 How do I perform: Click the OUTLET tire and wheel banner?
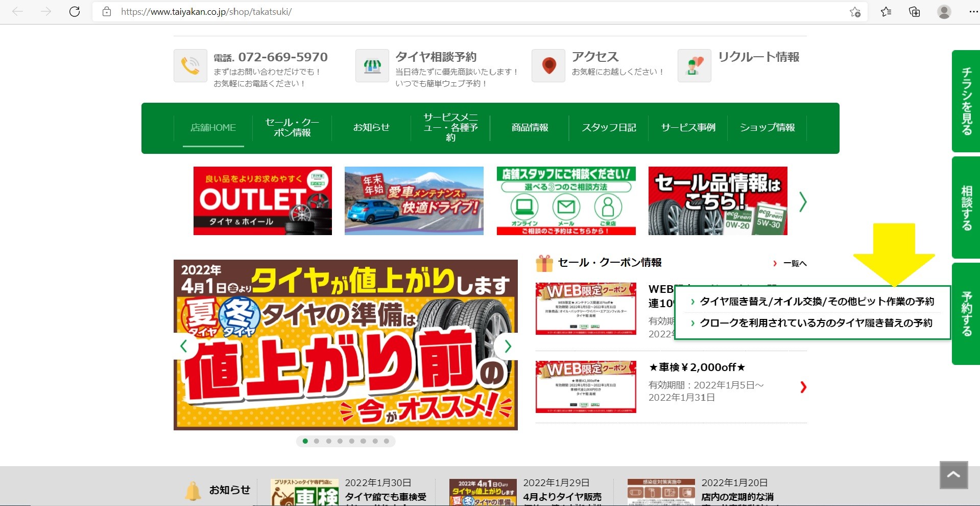pos(262,201)
